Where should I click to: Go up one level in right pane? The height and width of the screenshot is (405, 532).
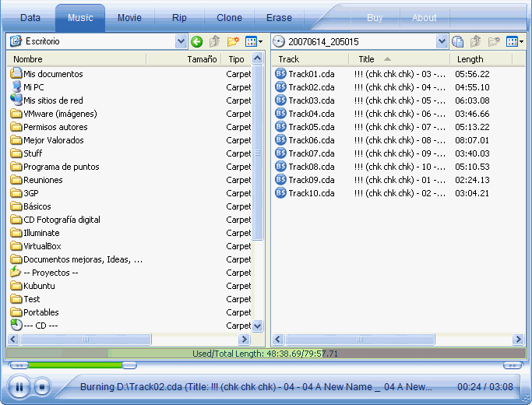pyautogui.click(x=475, y=42)
